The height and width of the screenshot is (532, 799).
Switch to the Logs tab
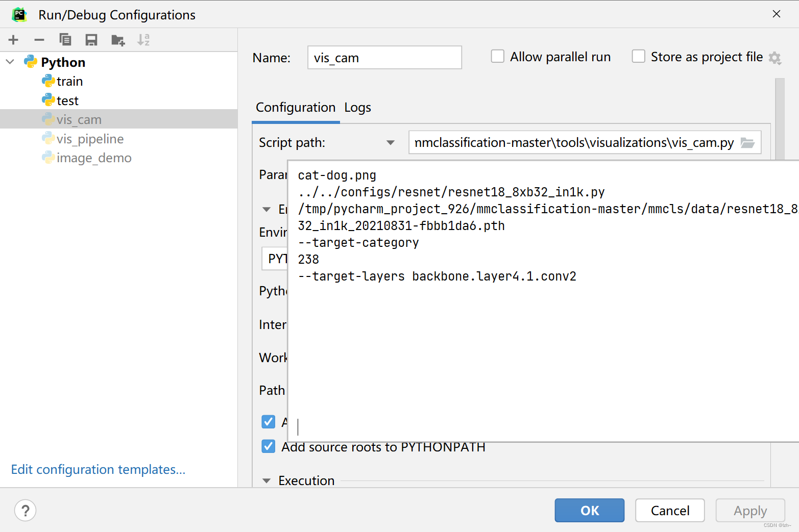coord(357,108)
